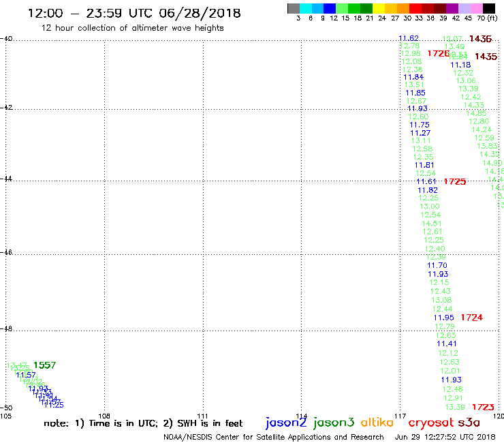Click the jason3 satellite label

click(334, 423)
